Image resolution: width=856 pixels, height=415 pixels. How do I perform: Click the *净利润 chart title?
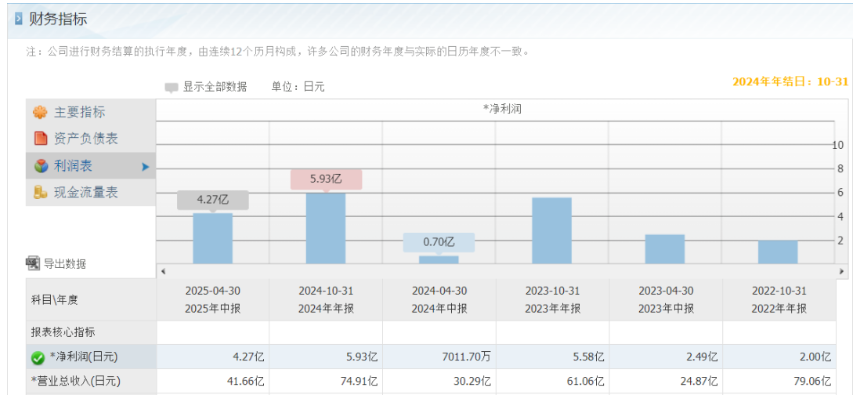[x=502, y=109]
